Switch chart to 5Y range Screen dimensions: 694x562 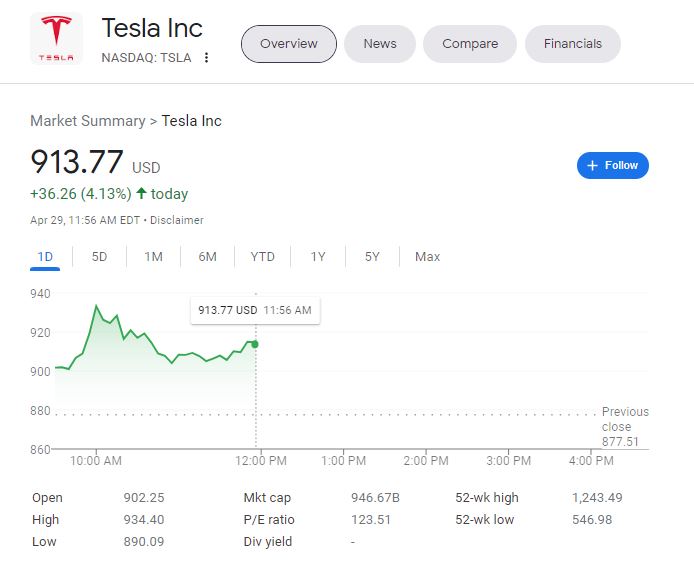(x=372, y=257)
